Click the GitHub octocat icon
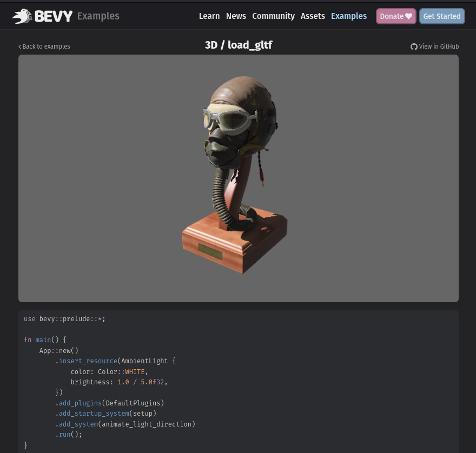The width and height of the screenshot is (476, 453). click(414, 47)
